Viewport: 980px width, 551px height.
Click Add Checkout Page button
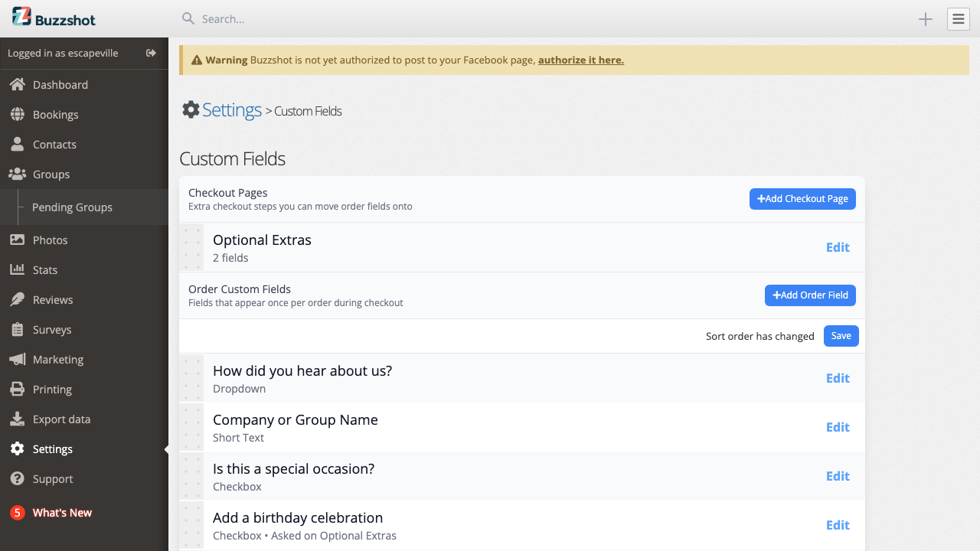802,198
